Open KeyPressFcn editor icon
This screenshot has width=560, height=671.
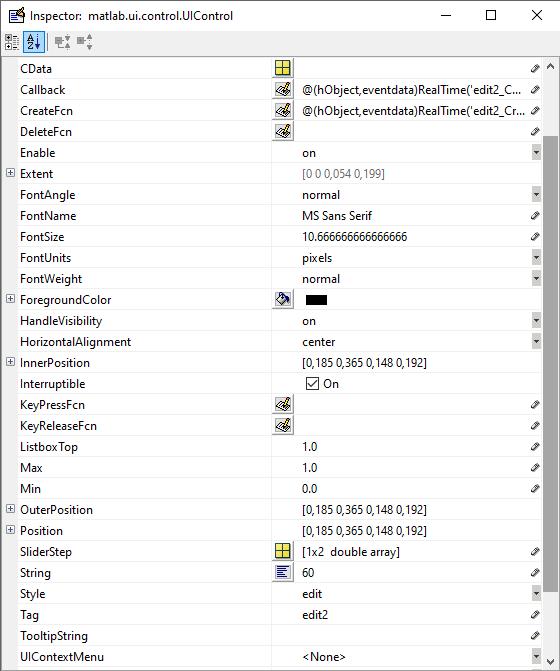click(x=283, y=404)
